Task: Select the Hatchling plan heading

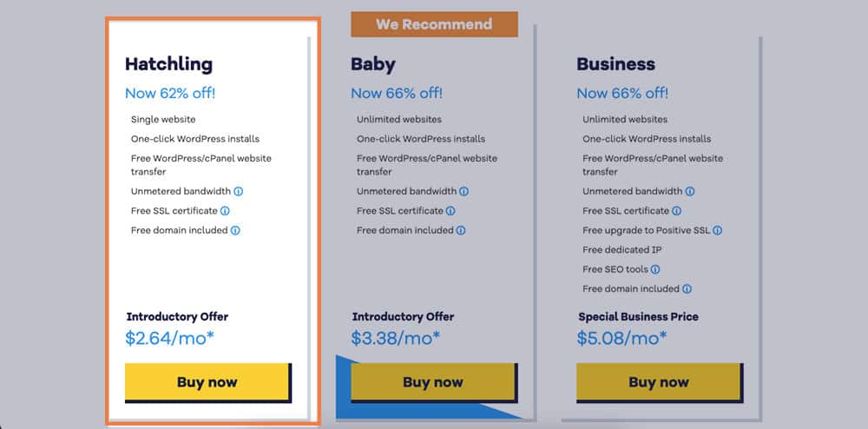Action: [169, 64]
